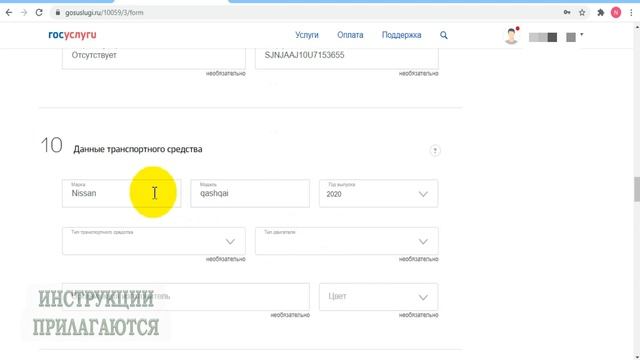Click the user avatar icon
This screenshot has height=360, width=640.
pyautogui.click(x=511, y=36)
